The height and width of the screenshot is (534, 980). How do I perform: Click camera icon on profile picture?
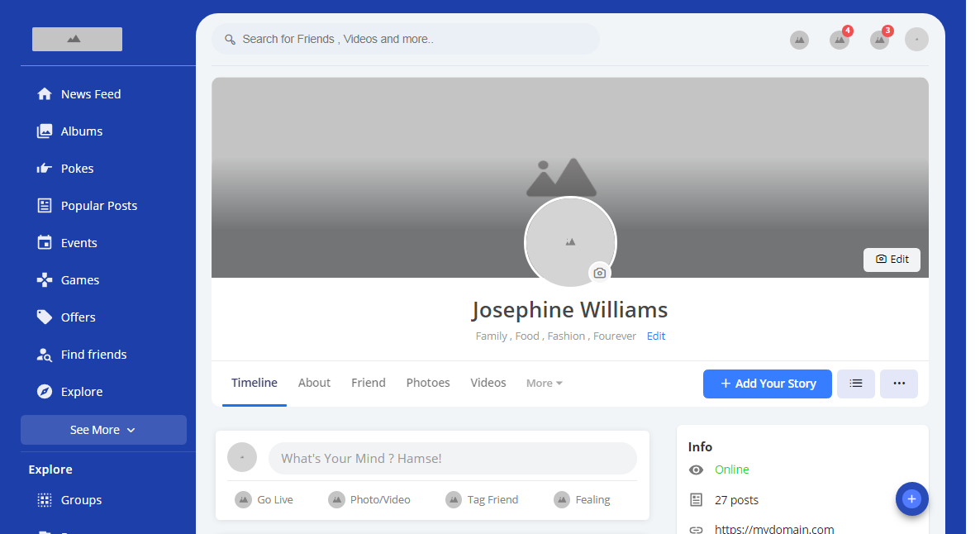tap(600, 273)
